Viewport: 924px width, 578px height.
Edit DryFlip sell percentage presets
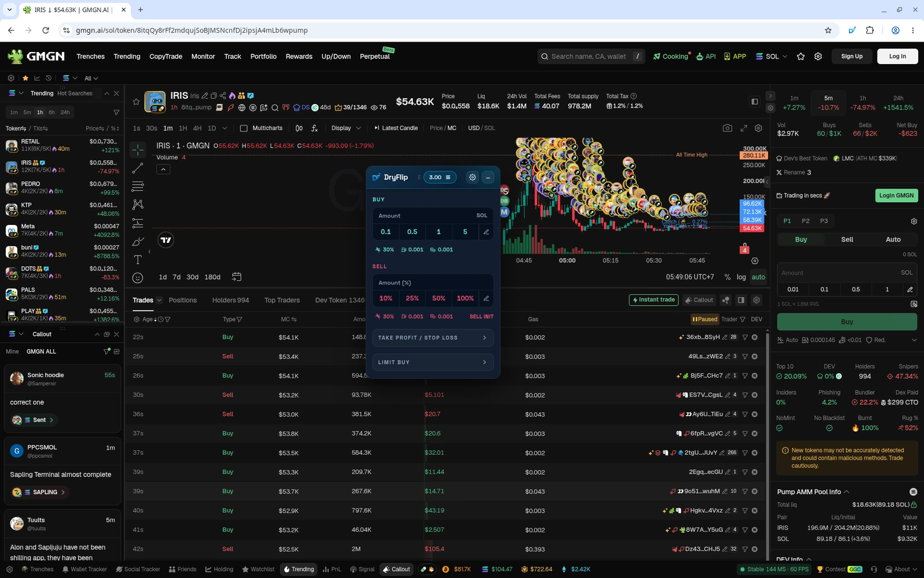click(x=486, y=298)
